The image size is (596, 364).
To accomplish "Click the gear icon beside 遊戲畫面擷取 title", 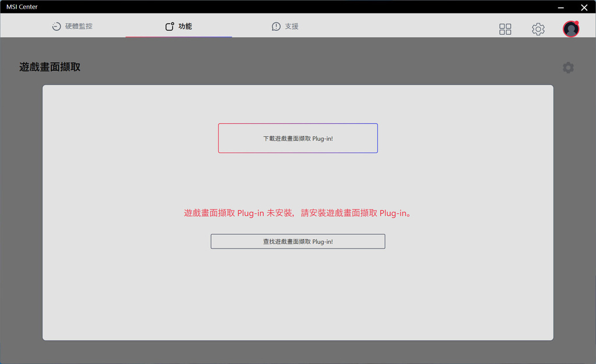I will click(x=568, y=67).
